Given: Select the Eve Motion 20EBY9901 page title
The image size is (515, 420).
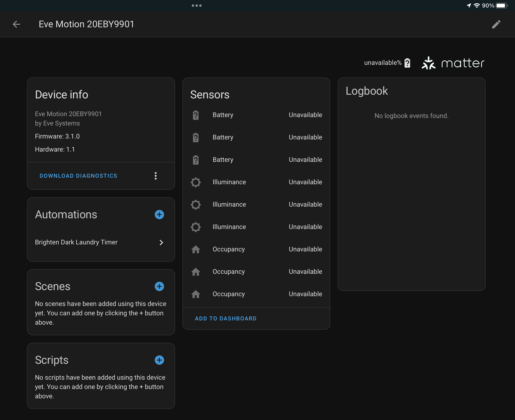Looking at the screenshot, I should click(x=86, y=24).
